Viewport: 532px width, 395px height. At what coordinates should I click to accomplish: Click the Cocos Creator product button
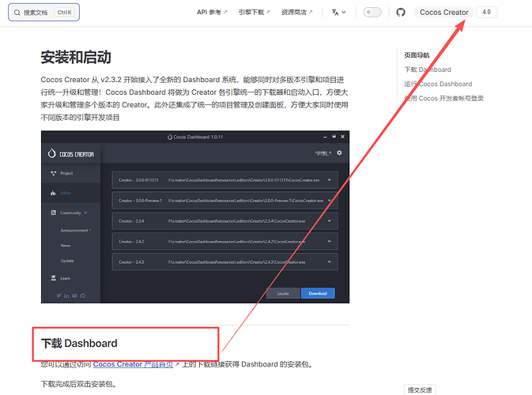tap(443, 12)
